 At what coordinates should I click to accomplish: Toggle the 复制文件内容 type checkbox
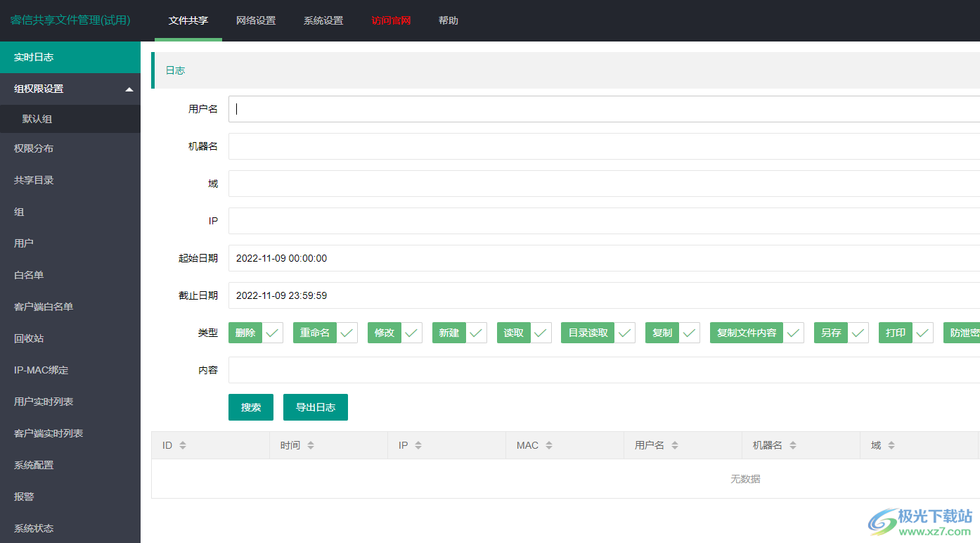coord(757,333)
